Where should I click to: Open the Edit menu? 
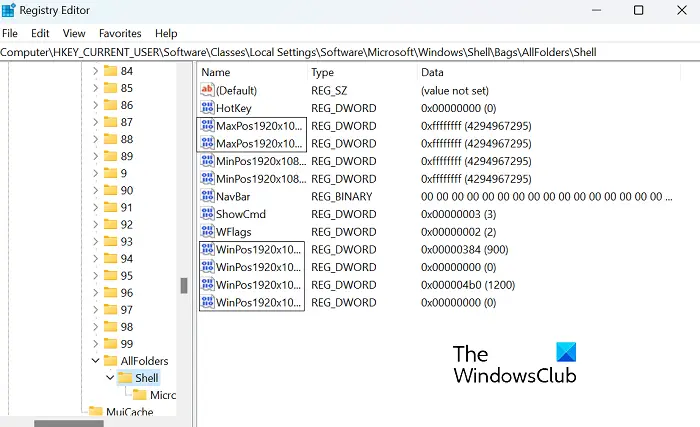click(40, 33)
